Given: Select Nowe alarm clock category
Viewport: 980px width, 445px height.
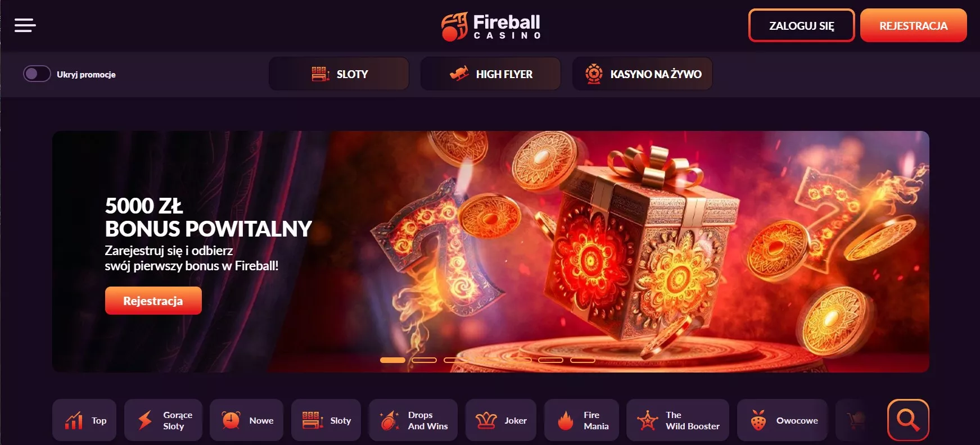Looking at the screenshot, I should (x=247, y=420).
